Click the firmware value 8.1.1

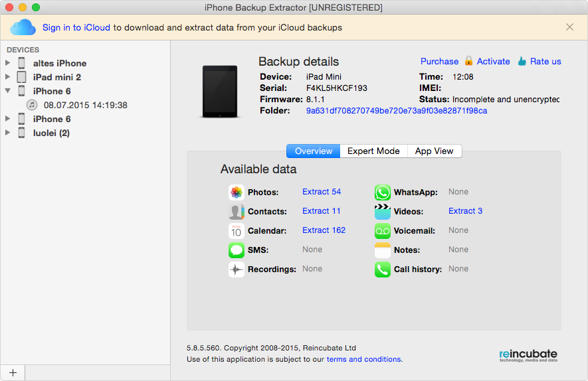[x=315, y=100]
